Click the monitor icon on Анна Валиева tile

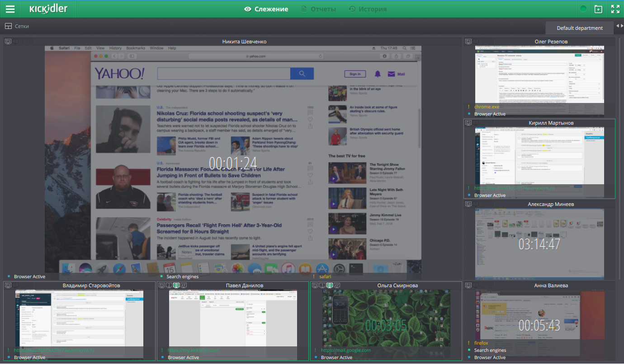469,285
